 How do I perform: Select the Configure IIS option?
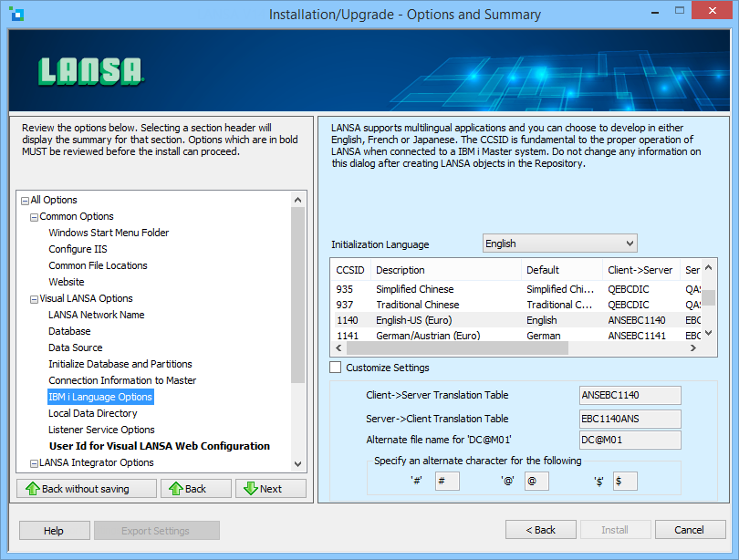click(x=78, y=249)
